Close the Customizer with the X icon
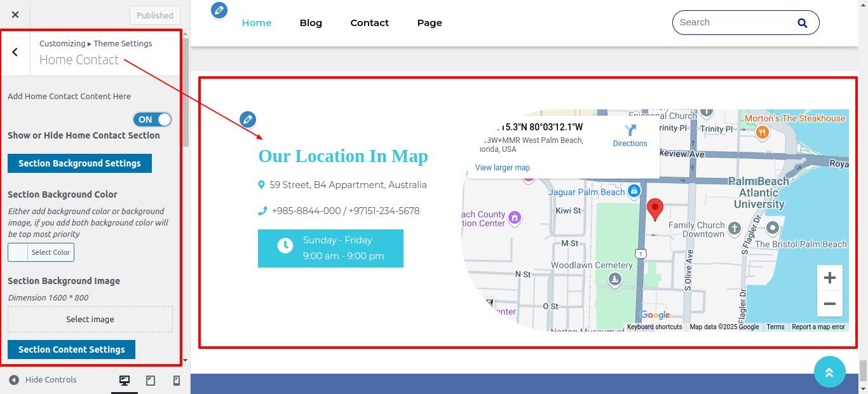 coord(15,15)
